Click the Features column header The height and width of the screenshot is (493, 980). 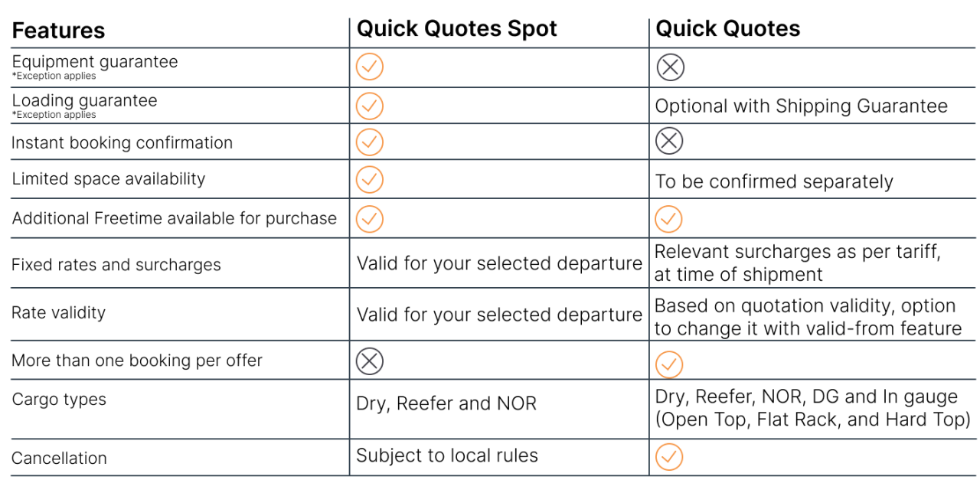(59, 31)
